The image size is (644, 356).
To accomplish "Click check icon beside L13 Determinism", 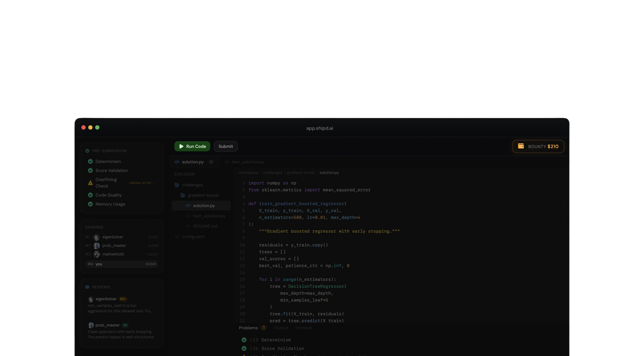I will pyautogui.click(x=244, y=340).
